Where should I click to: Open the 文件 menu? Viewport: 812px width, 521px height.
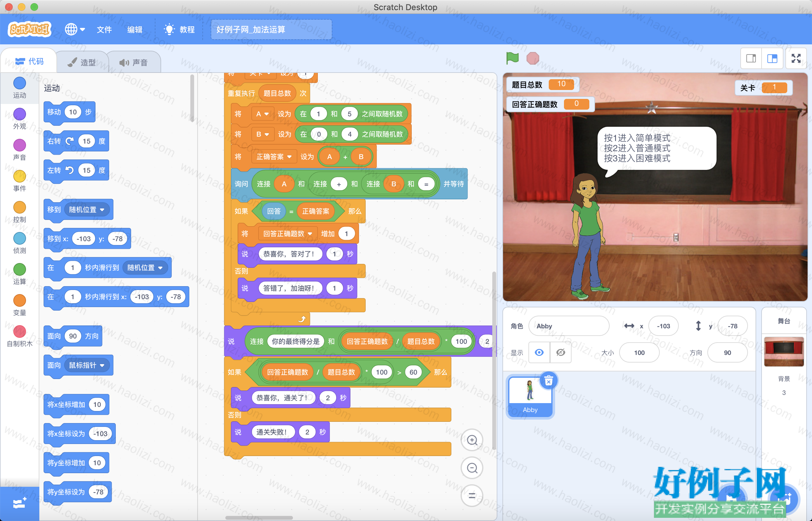click(104, 29)
